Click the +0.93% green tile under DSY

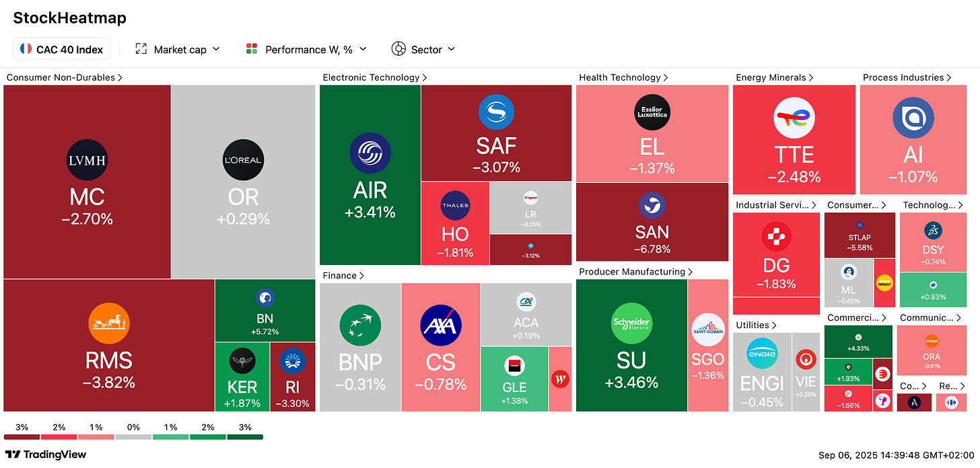(x=933, y=290)
